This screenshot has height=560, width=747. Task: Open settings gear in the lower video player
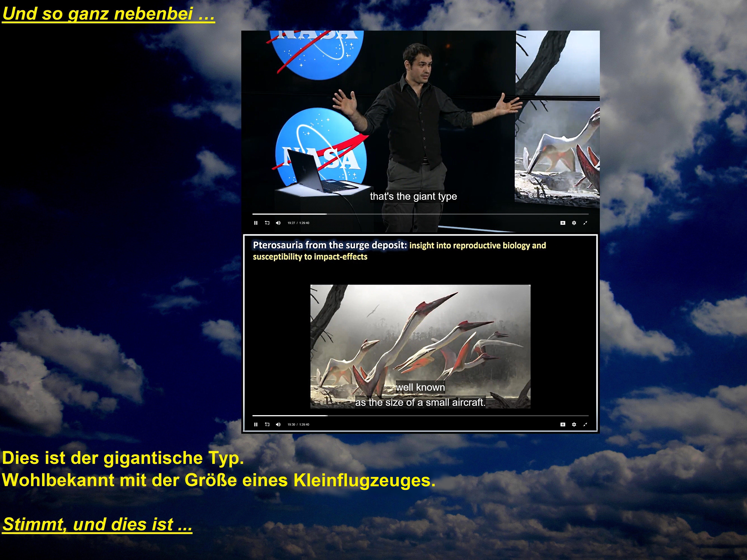pyautogui.click(x=574, y=424)
